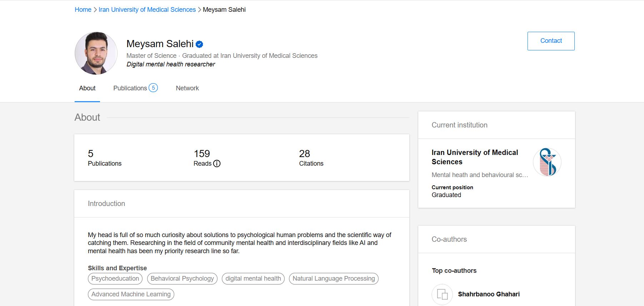Select the Natural Language Processing skill tag
644x306 pixels.
[334, 279]
